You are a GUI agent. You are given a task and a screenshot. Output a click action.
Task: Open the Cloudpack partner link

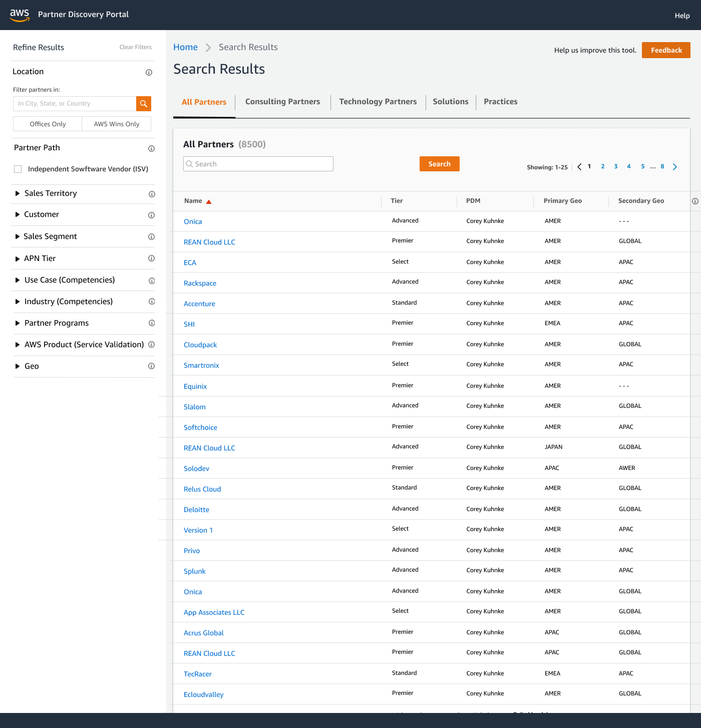[200, 345]
